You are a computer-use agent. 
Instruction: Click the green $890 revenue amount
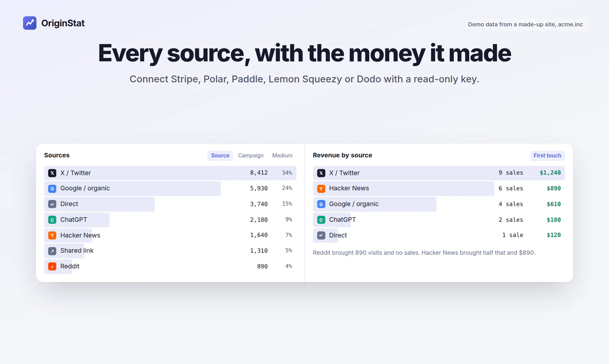[554, 188]
